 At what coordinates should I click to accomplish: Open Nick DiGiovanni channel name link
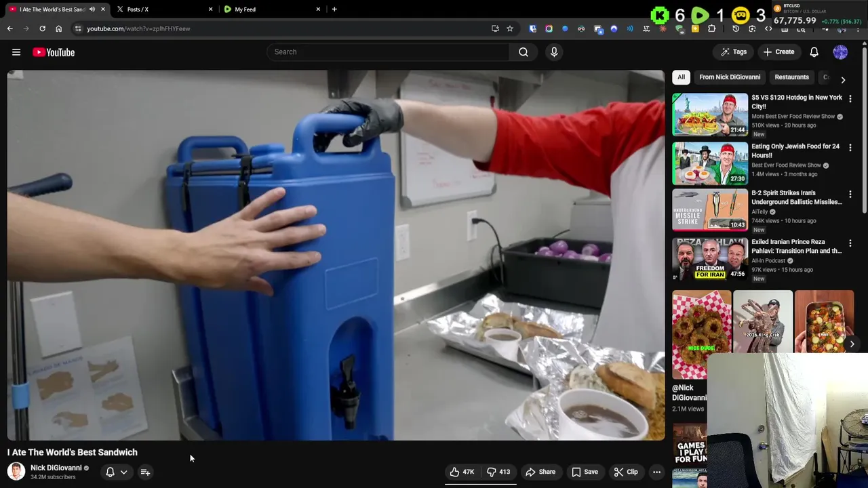coord(56,468)
